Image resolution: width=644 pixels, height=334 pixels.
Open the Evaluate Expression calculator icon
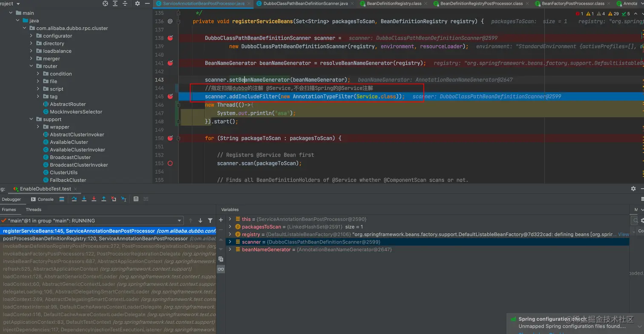pyautogui.click(x=136, y=199)
